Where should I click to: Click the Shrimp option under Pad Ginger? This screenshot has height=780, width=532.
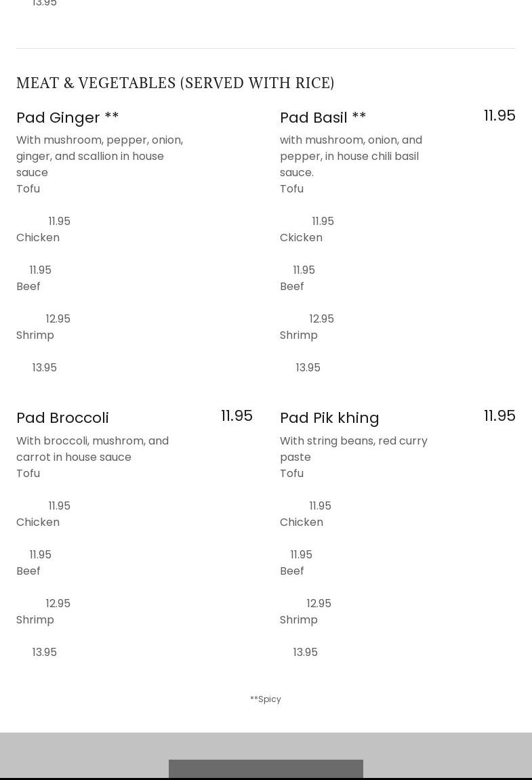(35, 335)
